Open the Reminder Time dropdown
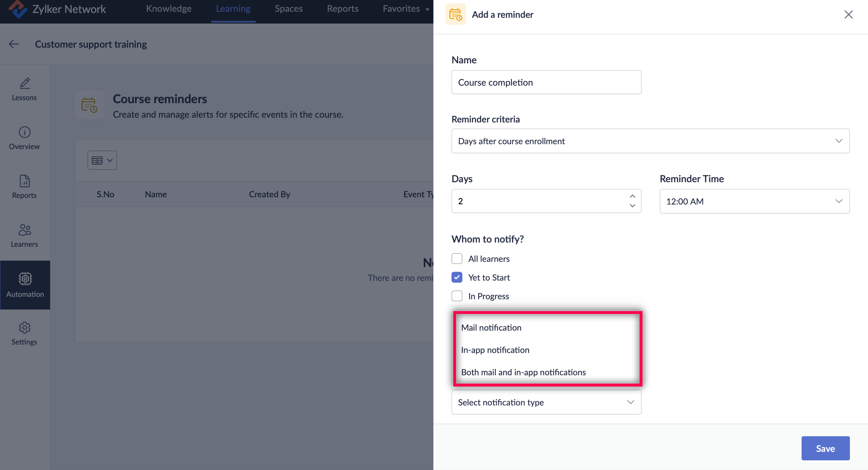 click(755, 201)
